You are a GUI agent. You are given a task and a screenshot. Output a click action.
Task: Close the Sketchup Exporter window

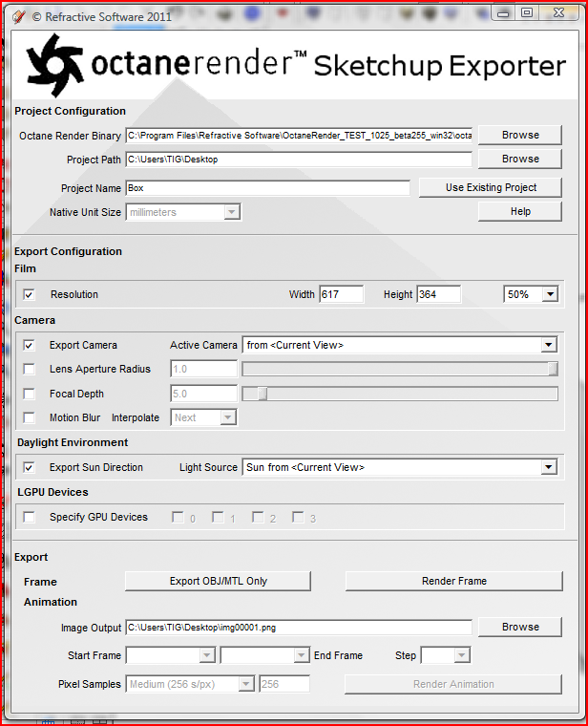click(x=558, y=13)
